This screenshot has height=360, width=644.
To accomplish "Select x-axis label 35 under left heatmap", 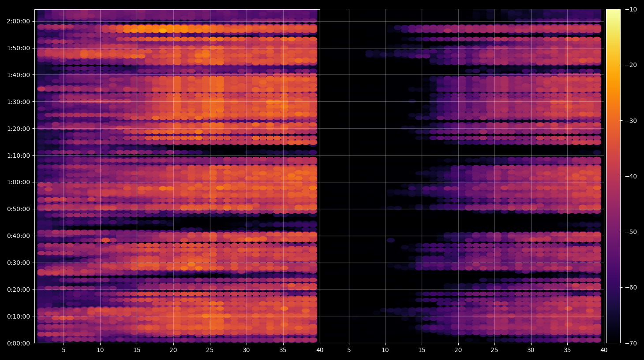I will click(x=283, y=350).
